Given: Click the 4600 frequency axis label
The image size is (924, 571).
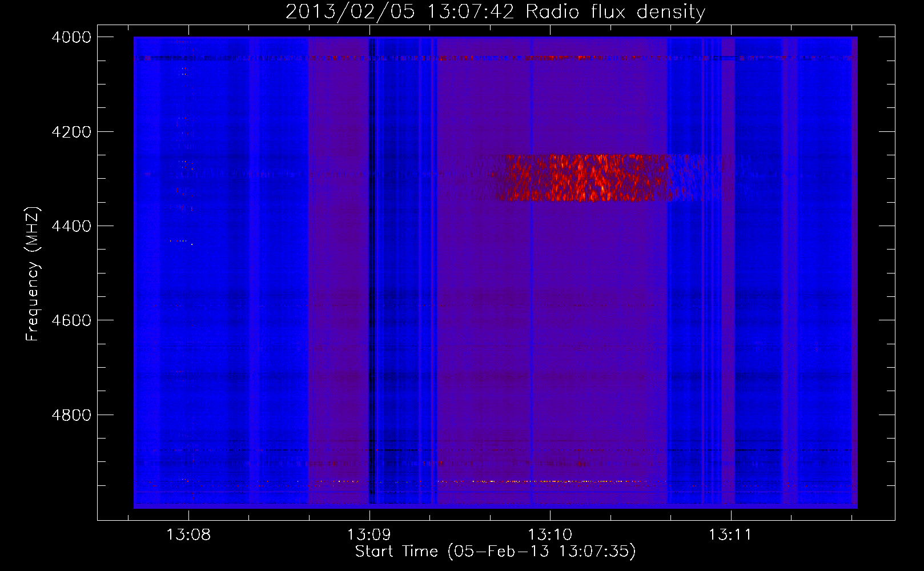Looking at the screenshot, I should [71, 320].
